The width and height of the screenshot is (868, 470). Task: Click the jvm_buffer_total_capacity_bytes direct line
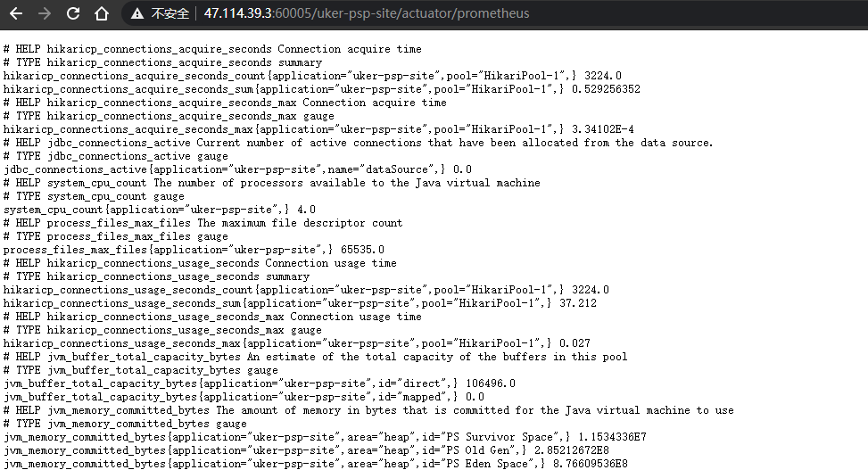(260, 383)
